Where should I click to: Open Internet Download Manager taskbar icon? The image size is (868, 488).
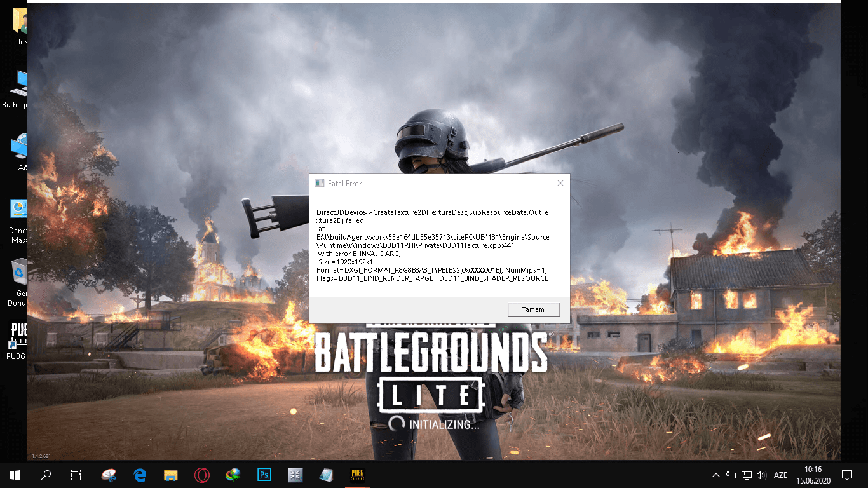[x=233, y=475]
